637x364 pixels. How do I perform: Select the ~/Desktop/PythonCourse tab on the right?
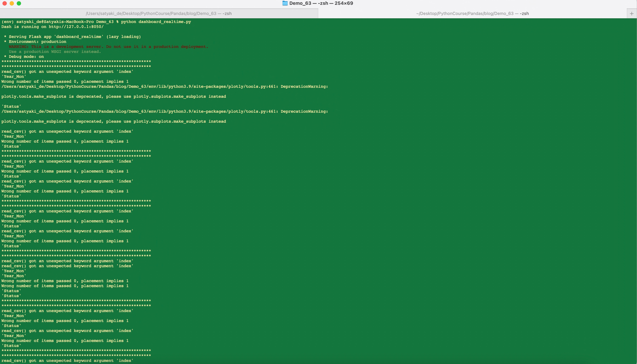472,14
